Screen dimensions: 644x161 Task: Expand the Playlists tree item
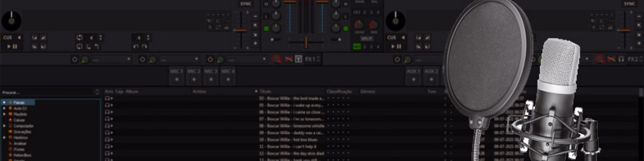point(4,114)
